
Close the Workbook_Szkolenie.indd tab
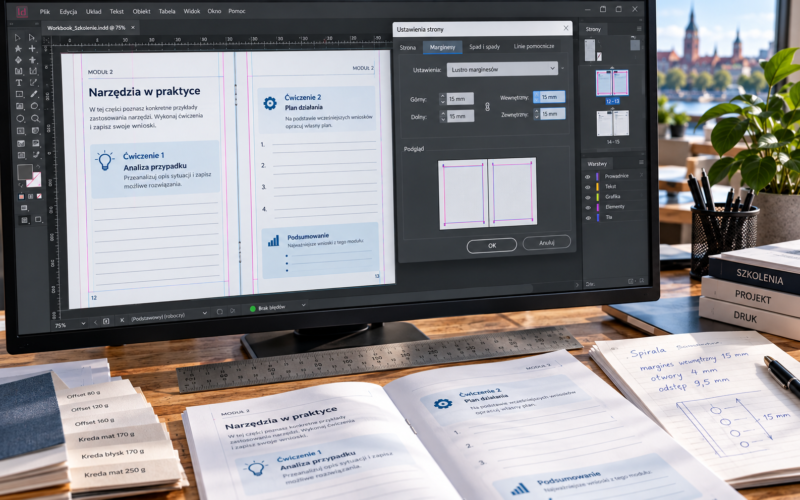click(x=133, y=28)
